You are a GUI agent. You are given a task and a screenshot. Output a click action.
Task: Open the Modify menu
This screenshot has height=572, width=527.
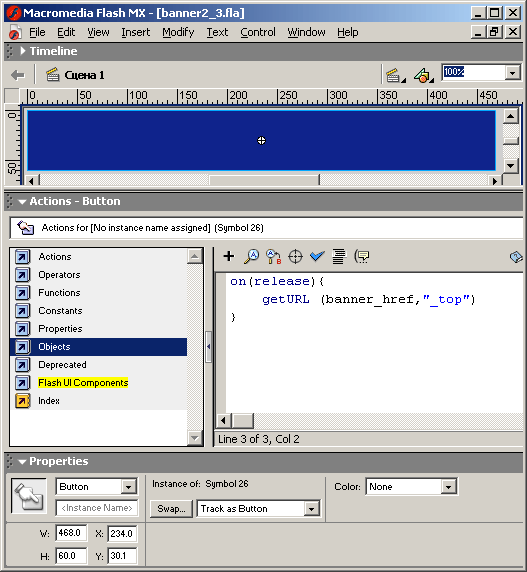point(178,32)
